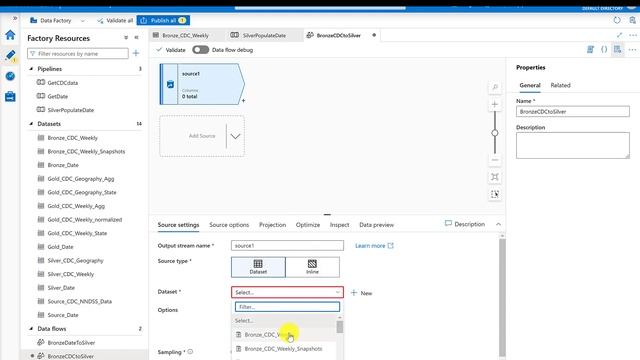Click Validate all
The width and height of the screenshot is (640, 360).
[115, 20]
